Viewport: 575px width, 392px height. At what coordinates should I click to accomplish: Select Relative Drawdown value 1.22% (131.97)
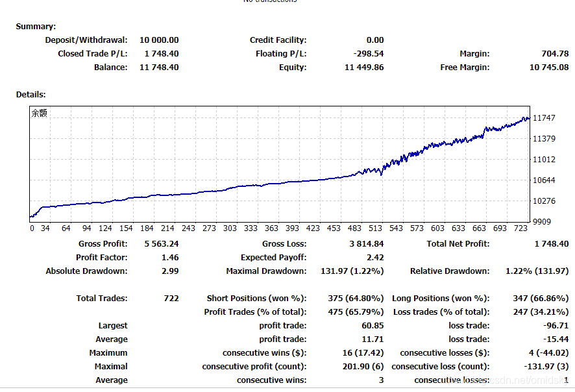pos(537,271)
